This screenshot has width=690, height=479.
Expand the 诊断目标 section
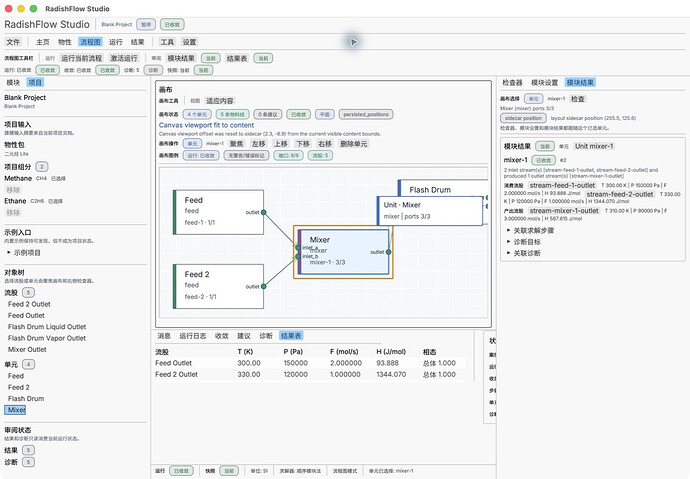pyautogui.click(x=508, y=242)
